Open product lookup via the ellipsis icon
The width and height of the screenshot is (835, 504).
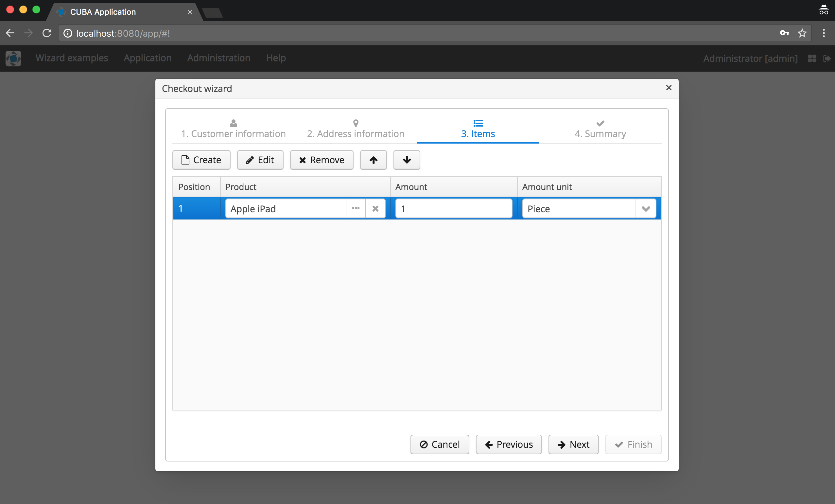pos(356,208)
